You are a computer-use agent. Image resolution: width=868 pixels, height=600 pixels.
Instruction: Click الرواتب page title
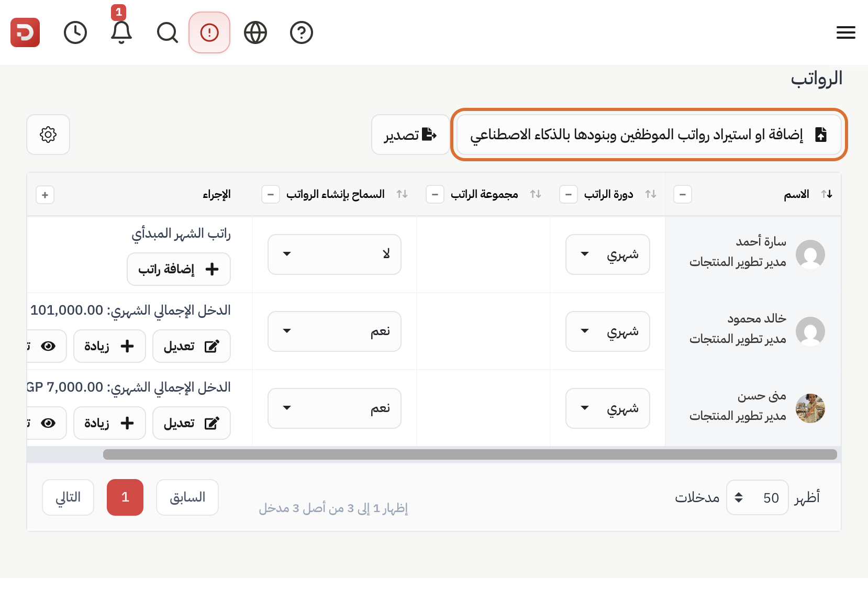[817, 79]
